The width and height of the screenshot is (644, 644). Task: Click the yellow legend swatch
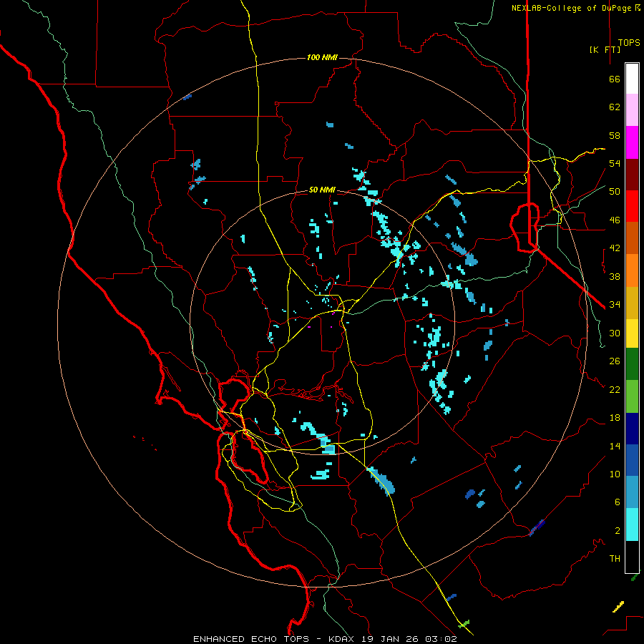(632, 333)
